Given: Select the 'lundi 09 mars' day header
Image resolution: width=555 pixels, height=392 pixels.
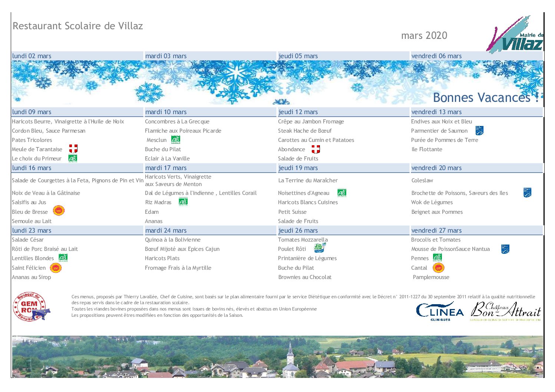Looking at the screenshot, I should point(77,112).
